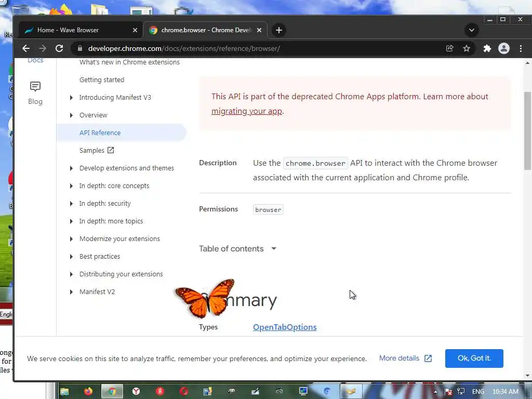Click the URL address bar
Screen dimensions: 532x399
[258, 48]
